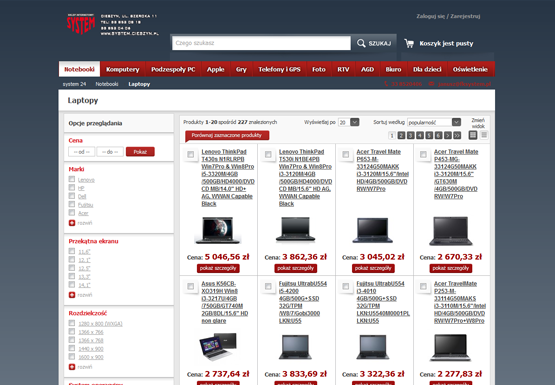Click the magnifier search icon

[x=361, y=43]
